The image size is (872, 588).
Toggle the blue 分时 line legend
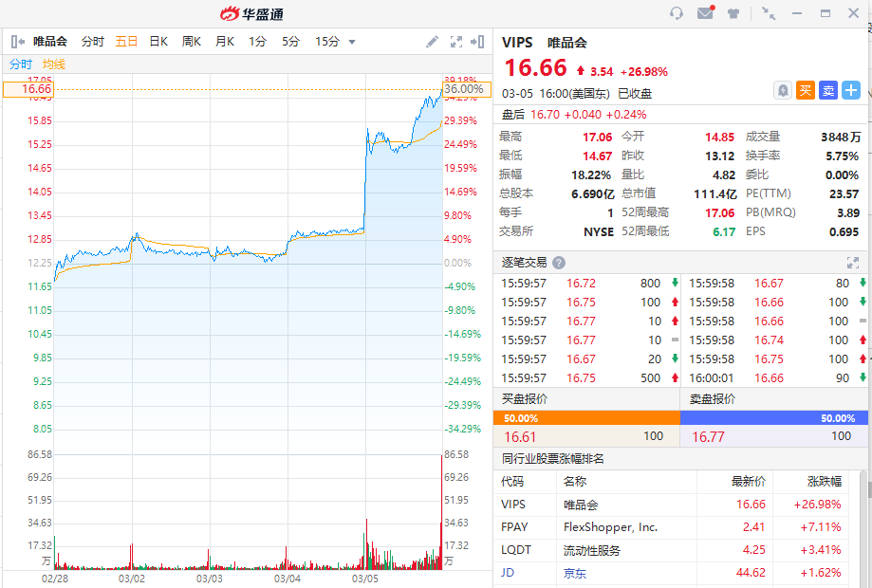tap(21, 64)
